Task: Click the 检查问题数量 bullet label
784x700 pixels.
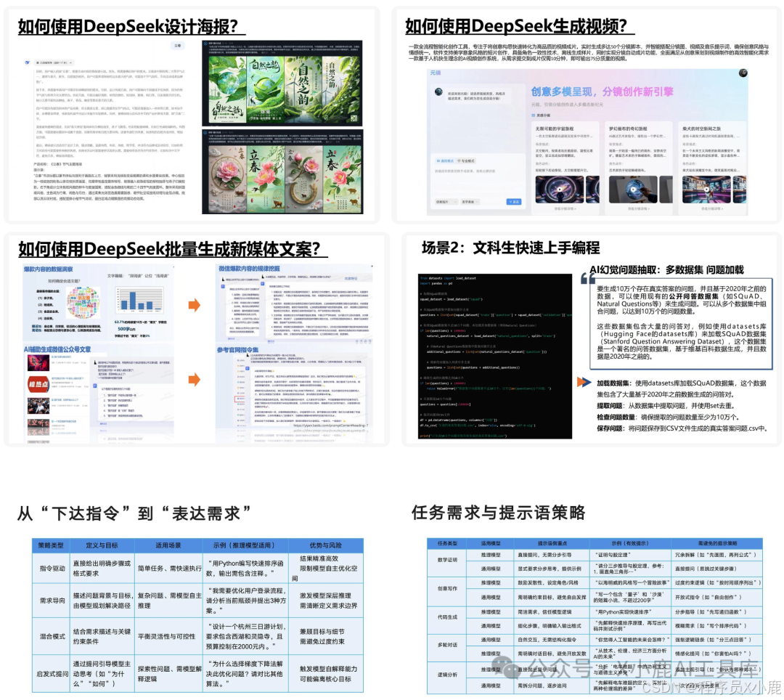Action: [x=616, y=417]
